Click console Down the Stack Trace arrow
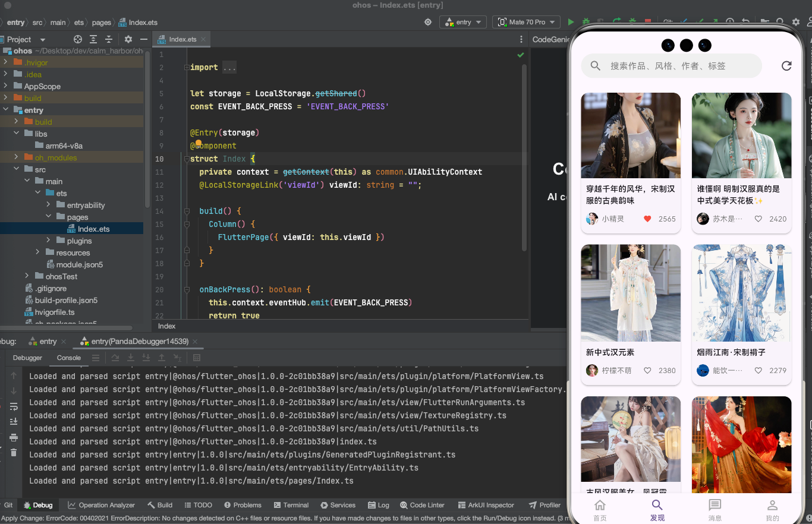Viewport: 812px width, 524px height. [x=14, y=391]
